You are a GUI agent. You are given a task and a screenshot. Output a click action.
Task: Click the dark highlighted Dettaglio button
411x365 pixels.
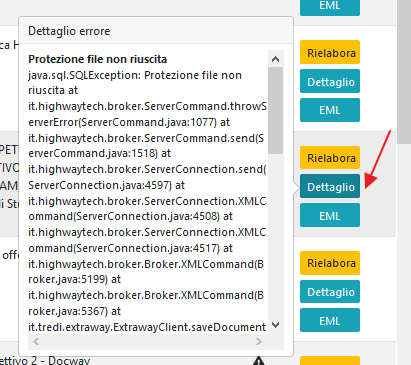tap(330, 186)
